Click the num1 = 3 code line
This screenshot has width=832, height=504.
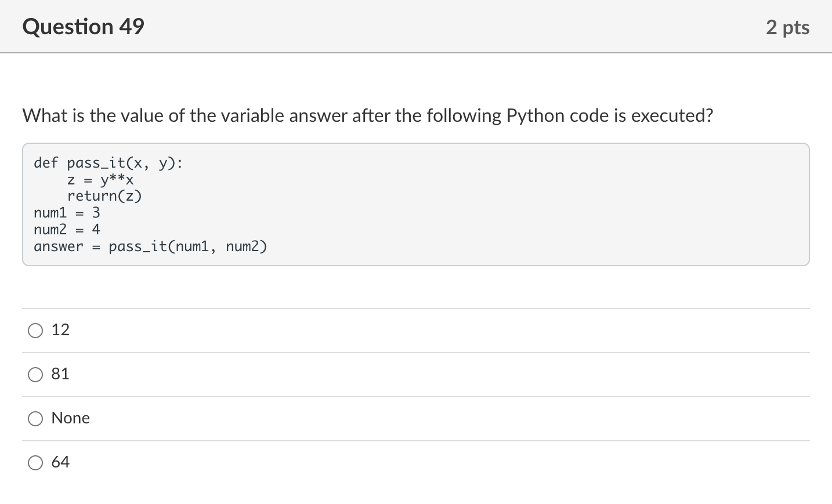coord(67,213)
